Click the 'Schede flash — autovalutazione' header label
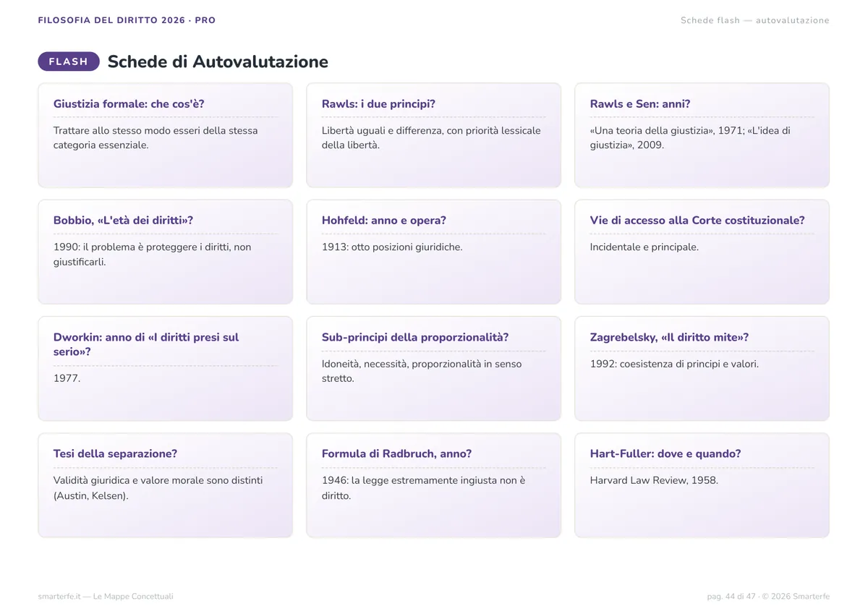 (x=754, y=20)
